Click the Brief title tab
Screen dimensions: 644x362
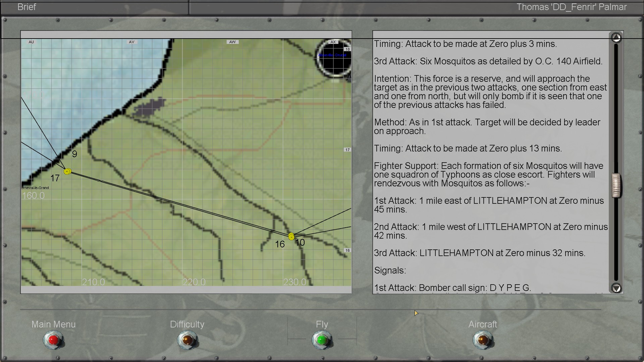tap(26, 7)
